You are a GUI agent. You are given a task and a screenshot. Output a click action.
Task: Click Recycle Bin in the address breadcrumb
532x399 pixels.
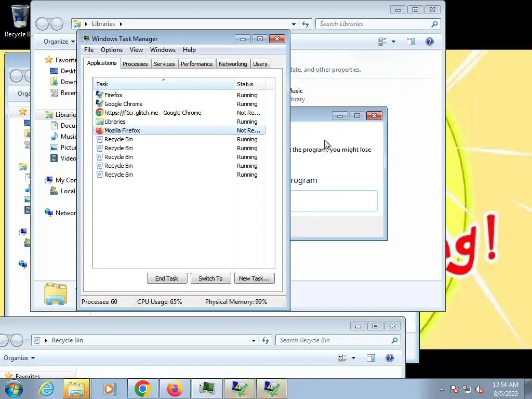click(67, 340)
